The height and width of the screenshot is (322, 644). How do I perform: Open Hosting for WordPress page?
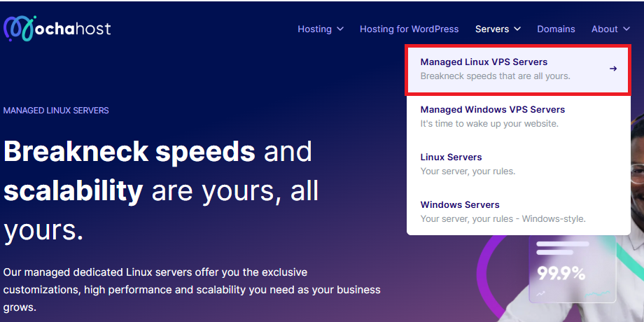(409, 29)
